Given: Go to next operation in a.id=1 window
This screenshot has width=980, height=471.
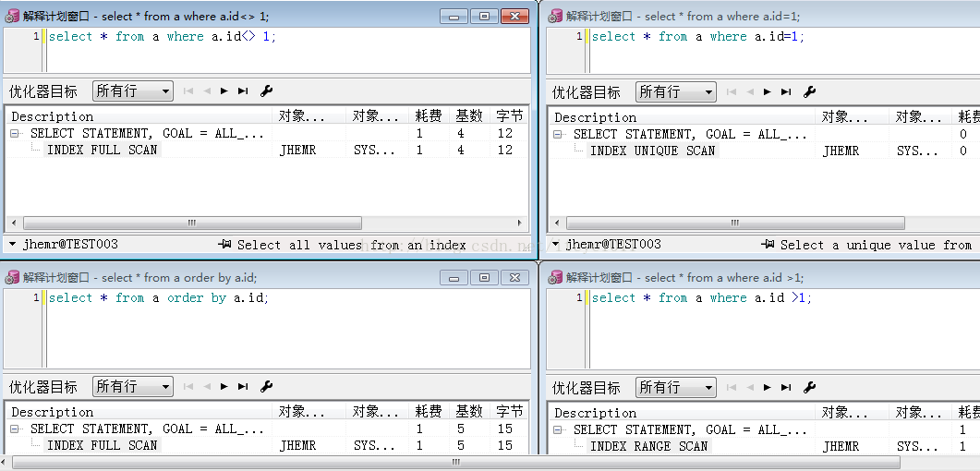Looking at the screenshot, I should 767,91.
